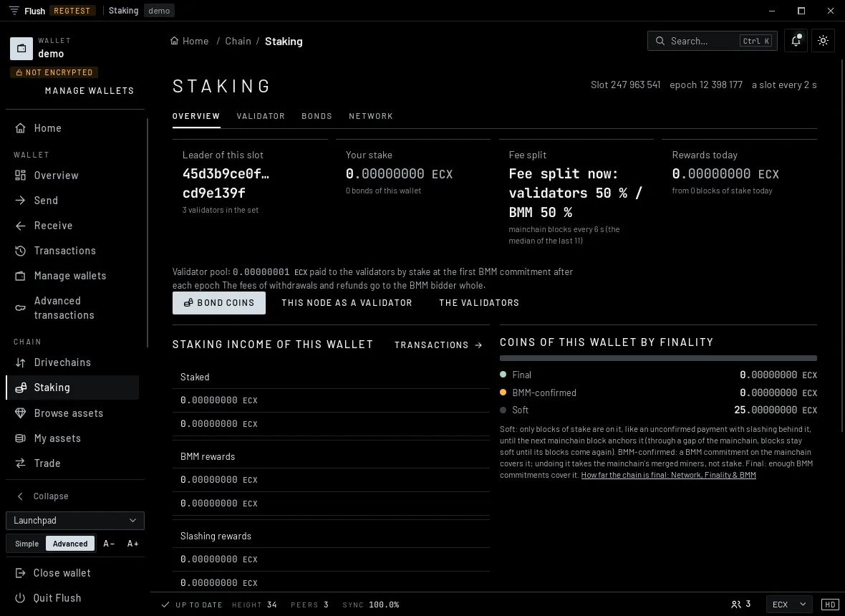845x616 pixels.
Task: Toggle the light/dark theme sun icon
Action: coord(823,41)
